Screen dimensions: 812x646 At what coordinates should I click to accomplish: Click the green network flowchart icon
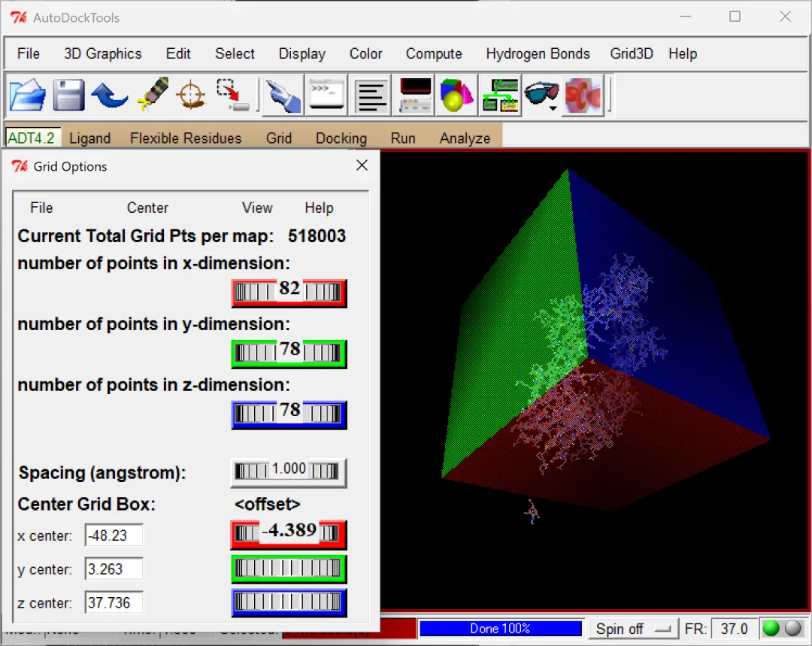500,96
